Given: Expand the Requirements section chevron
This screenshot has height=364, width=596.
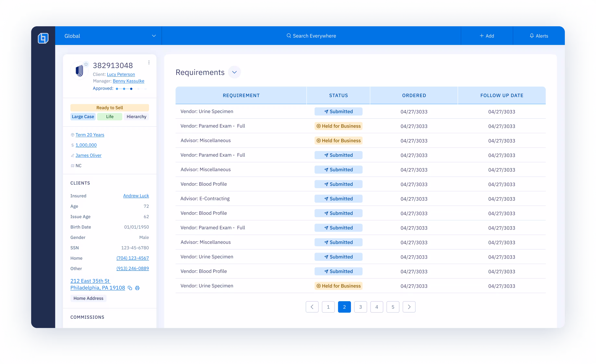Looking at the screenshot, I should coord(234,72).
